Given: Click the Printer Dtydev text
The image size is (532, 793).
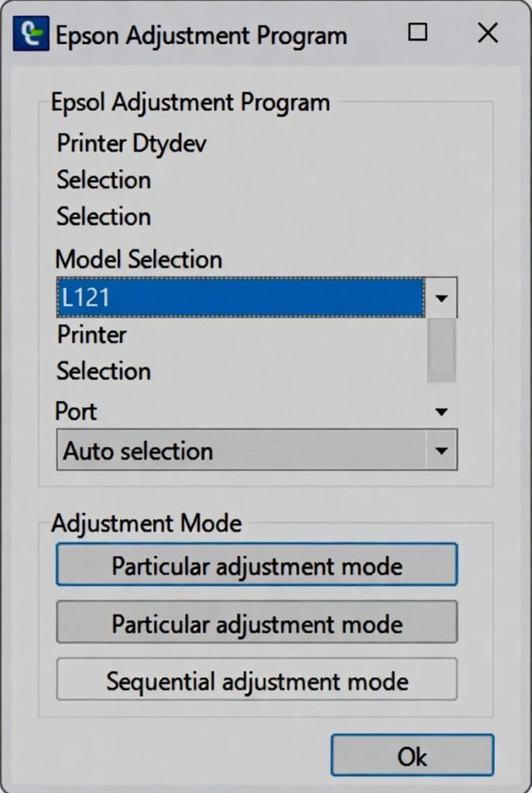Looking at the screenshot, I should point(132,143).
